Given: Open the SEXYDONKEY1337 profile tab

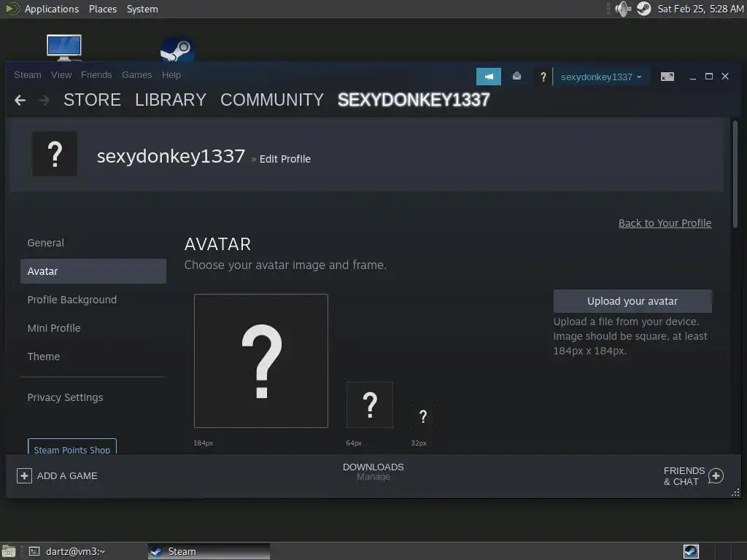Looking at the screenshot, I should (x=414, y=100).
